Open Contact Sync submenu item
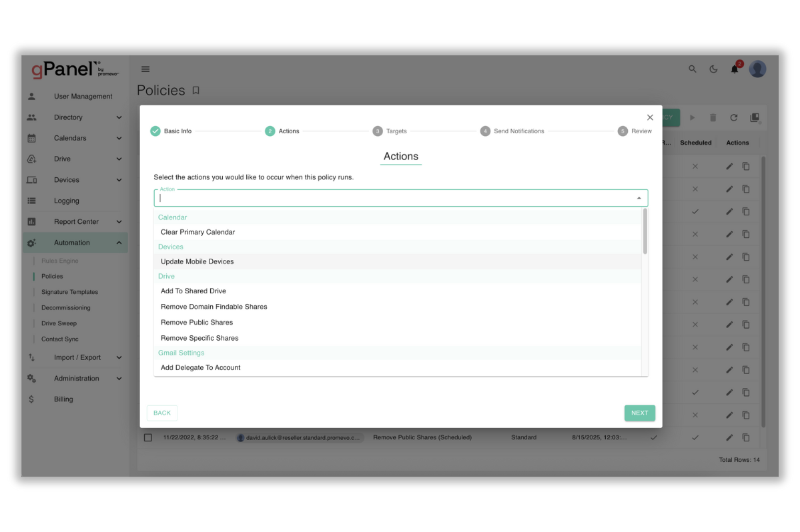Image resolution: width=800 pixels, height=532 pixels. point(59,339)
